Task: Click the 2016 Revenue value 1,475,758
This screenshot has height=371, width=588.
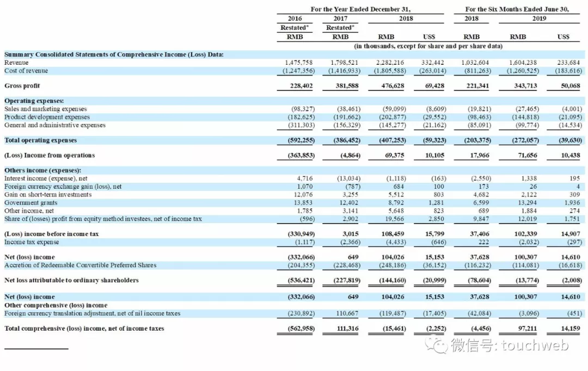Action: point(298,63)
